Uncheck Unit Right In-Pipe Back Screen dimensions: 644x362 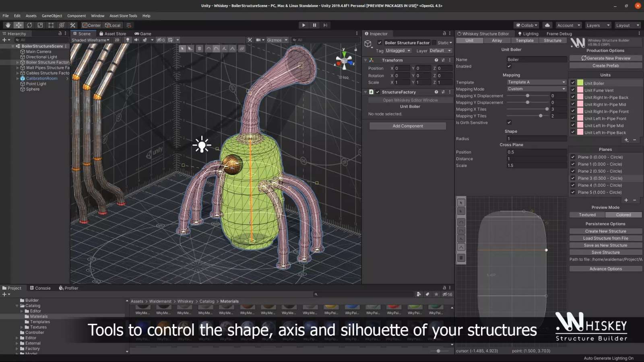[573, 97]
